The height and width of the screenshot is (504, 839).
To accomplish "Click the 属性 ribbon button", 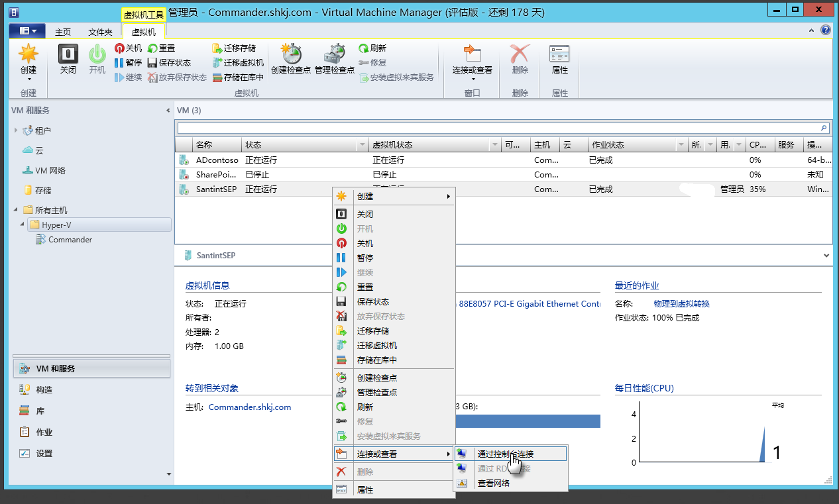I will 560,60.
